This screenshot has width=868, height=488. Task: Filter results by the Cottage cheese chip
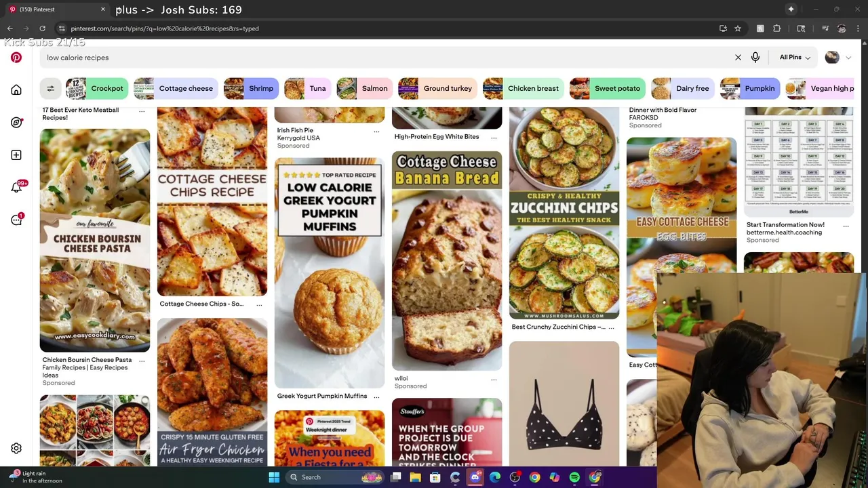coord(175,88)
